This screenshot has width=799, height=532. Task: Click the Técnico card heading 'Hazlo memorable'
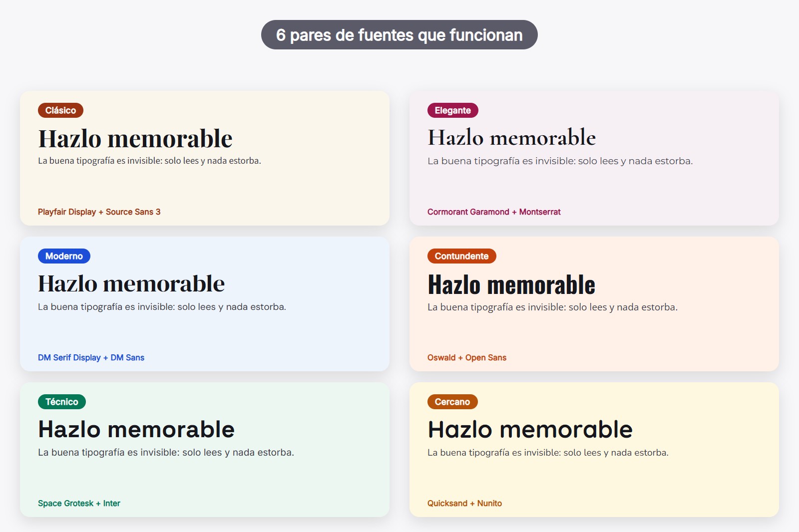[136, 429]
